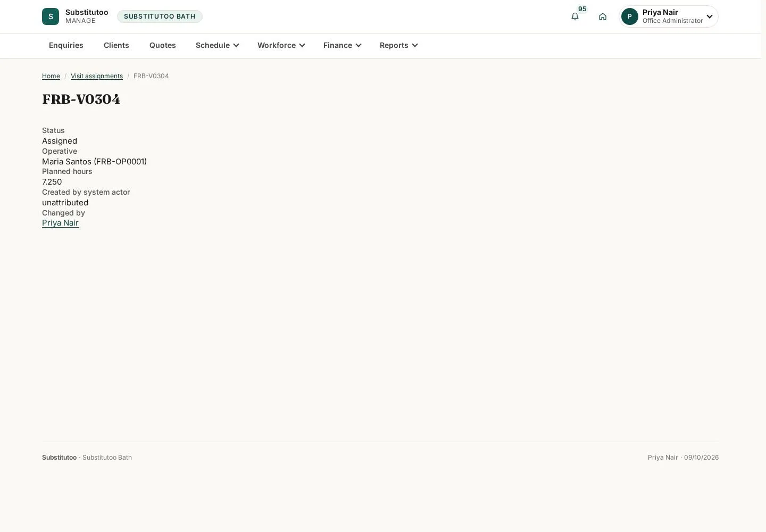
Task: Click the unattributed system actor value
Action: click(65, 203)
